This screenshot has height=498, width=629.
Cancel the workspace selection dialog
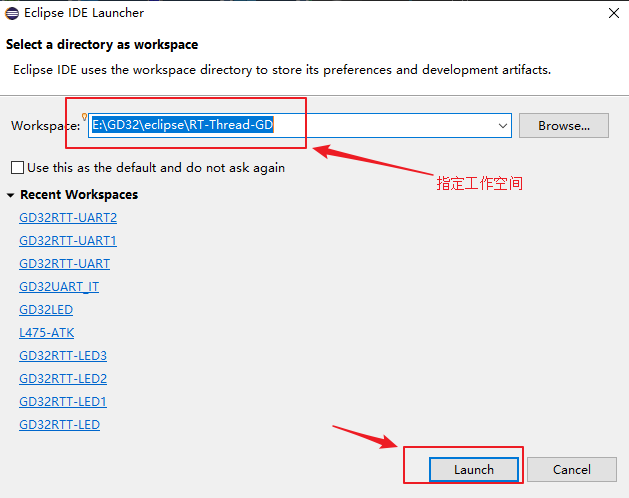click(571, 469)
